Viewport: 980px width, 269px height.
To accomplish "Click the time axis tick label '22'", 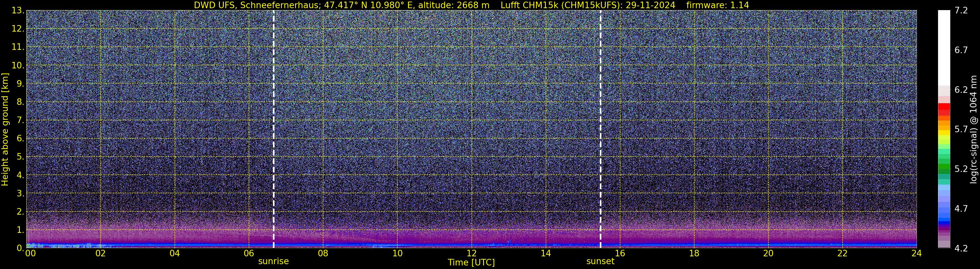I will pos(842,253).
